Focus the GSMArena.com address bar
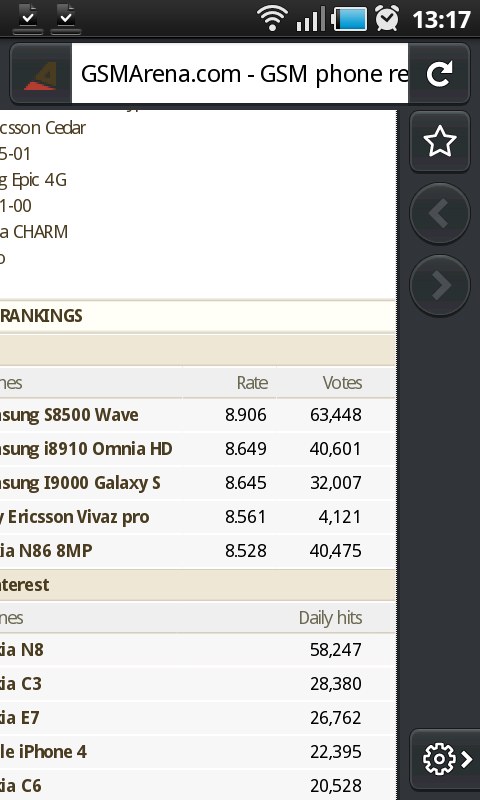 point(240,74)
